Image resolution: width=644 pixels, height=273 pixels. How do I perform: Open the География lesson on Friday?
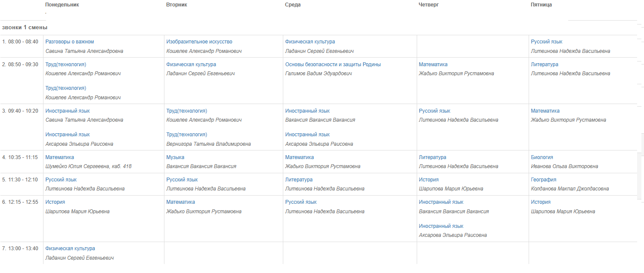tap(544, 180)
